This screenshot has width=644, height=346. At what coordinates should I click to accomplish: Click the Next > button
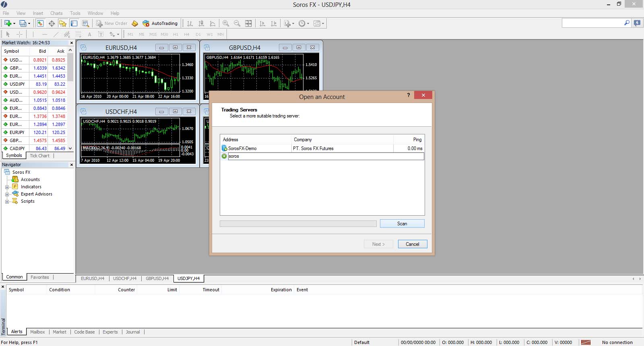tap(378, 244)
